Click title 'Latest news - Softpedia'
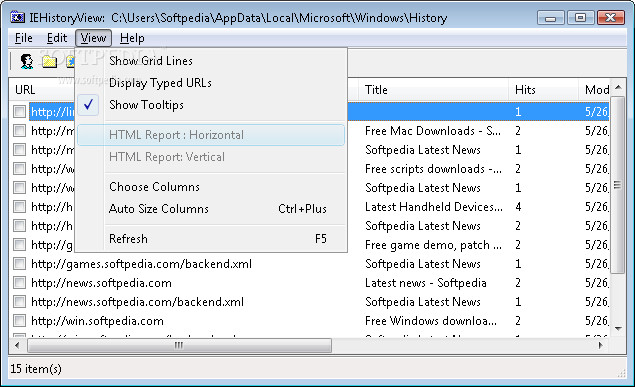Screen dimensions: 635x387 click(426, 283)
